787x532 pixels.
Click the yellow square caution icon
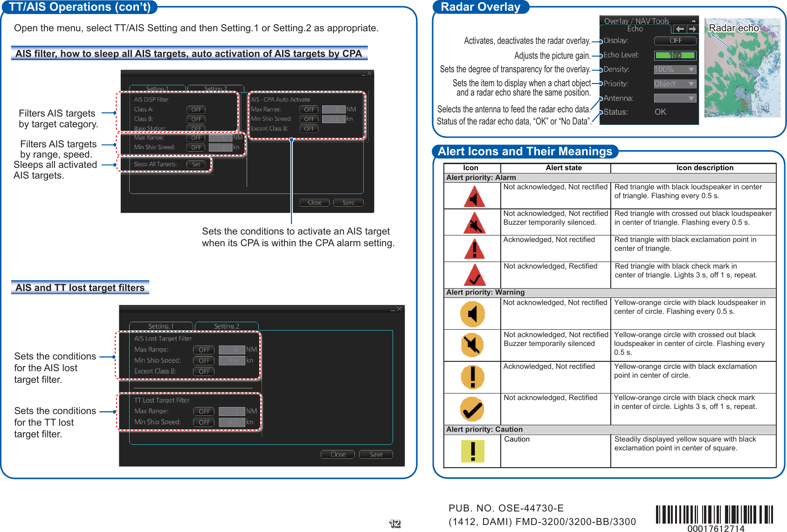[x=473, y=451]
